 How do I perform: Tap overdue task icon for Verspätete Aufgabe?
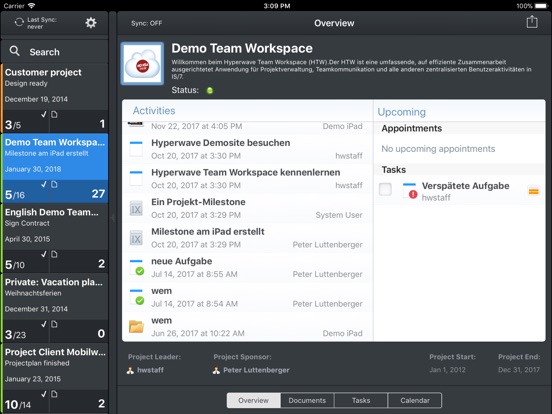point(410,190)
